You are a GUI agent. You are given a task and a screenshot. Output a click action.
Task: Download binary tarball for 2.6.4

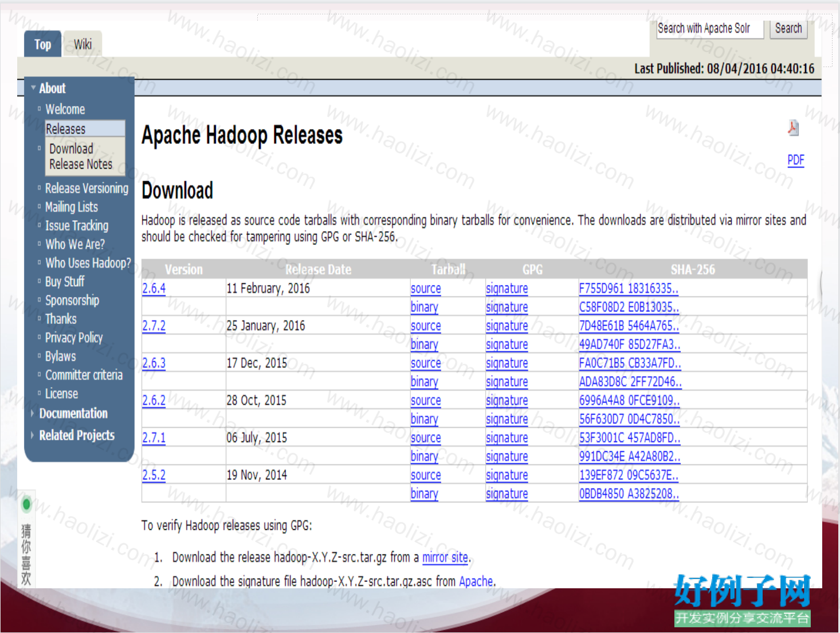click(x=424, y=307)
